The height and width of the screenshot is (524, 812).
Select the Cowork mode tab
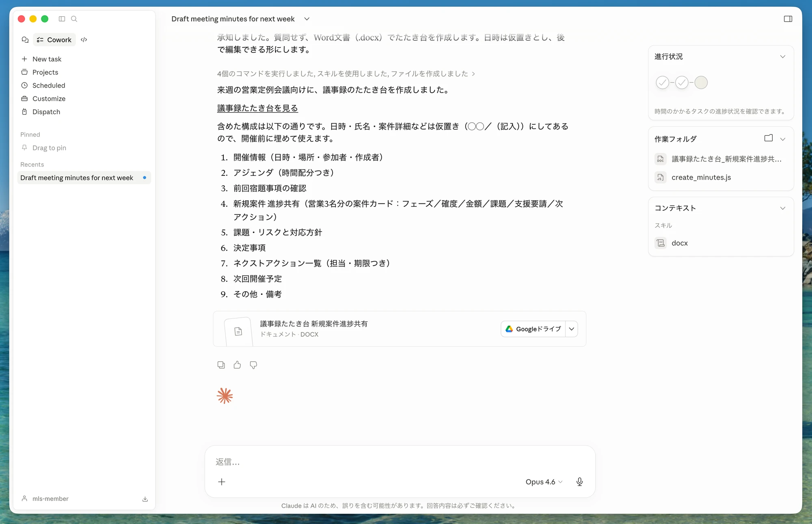(x=54, y=40)
